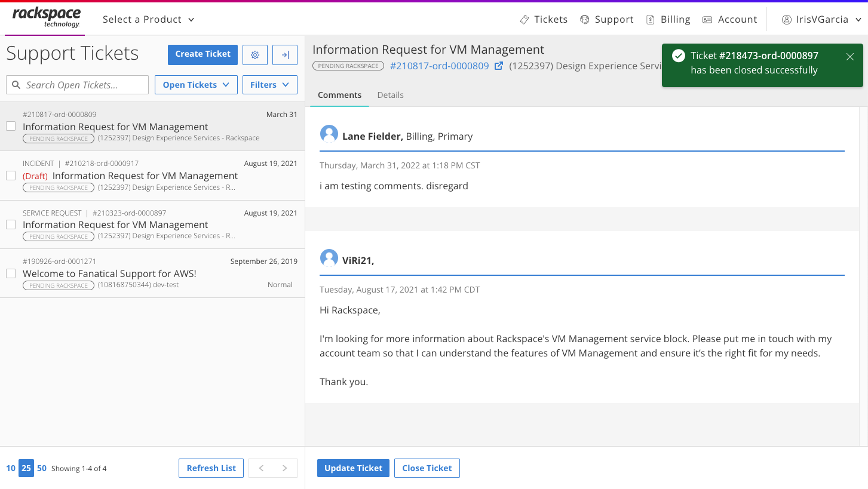Select checkbox for ticket #210817-ord-0000809
Viewport: 868px width, 489px height.
point(11,126)
